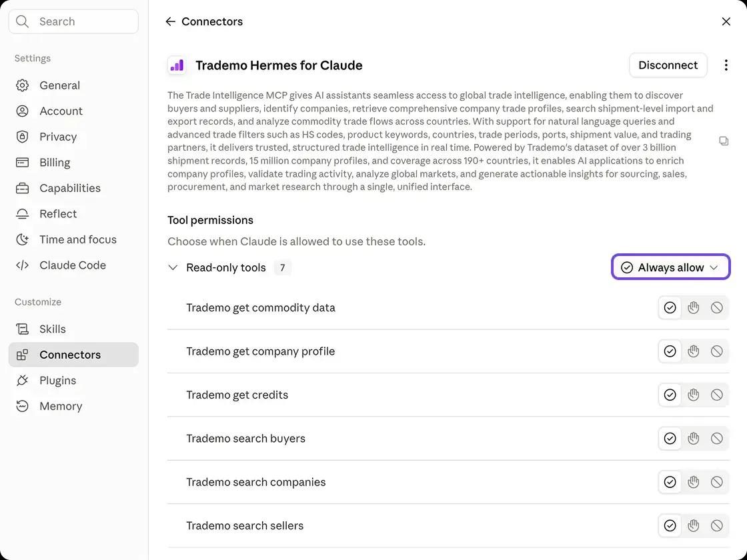Go to Privacy settings
747x560 pixels.
73,137
